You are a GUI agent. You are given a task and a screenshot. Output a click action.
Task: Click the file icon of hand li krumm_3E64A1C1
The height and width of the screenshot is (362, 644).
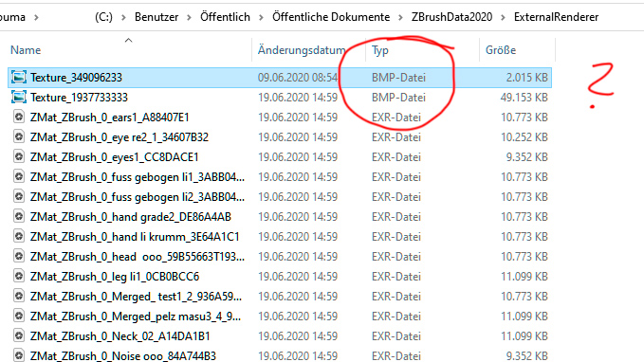click(x=19, y=236)
